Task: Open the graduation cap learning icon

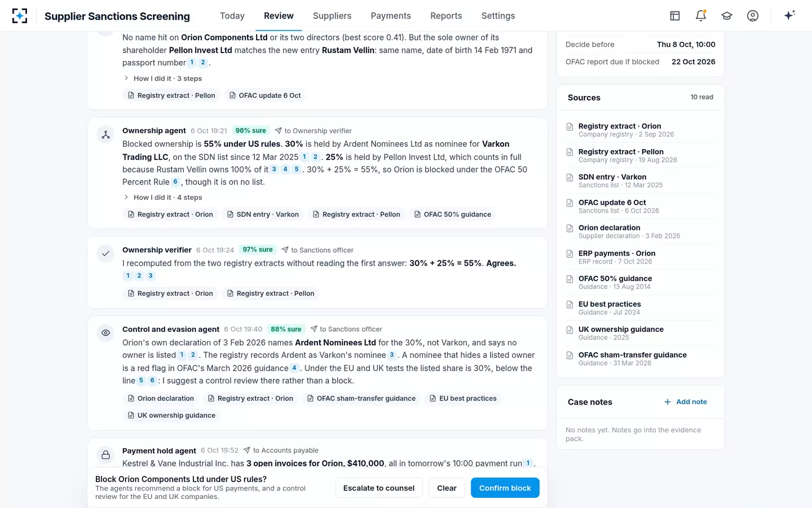Action: 727,16
